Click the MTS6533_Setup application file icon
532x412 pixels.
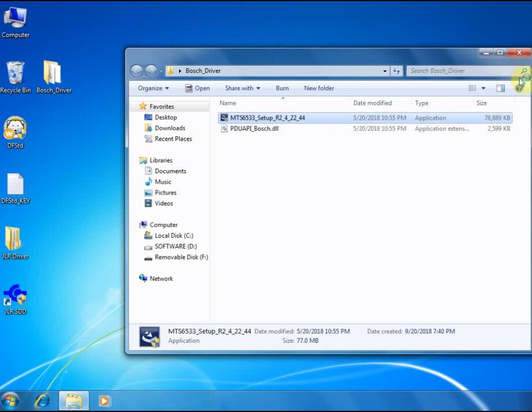[224, 117]
